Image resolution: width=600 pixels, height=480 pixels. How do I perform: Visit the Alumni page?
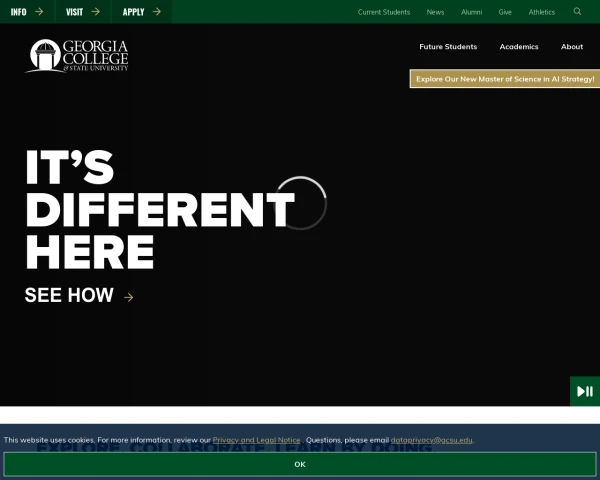point(471,12)
